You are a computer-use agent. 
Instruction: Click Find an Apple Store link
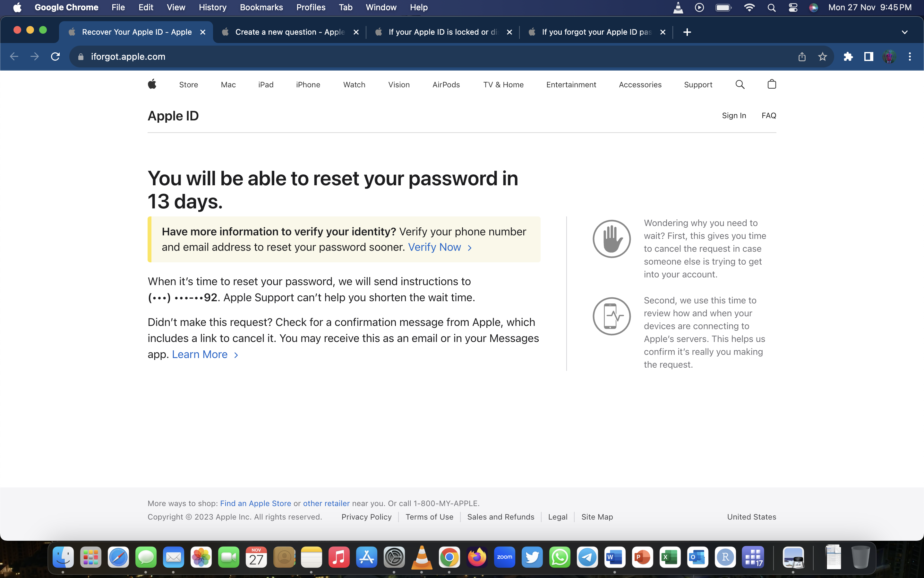coord(255,504)
